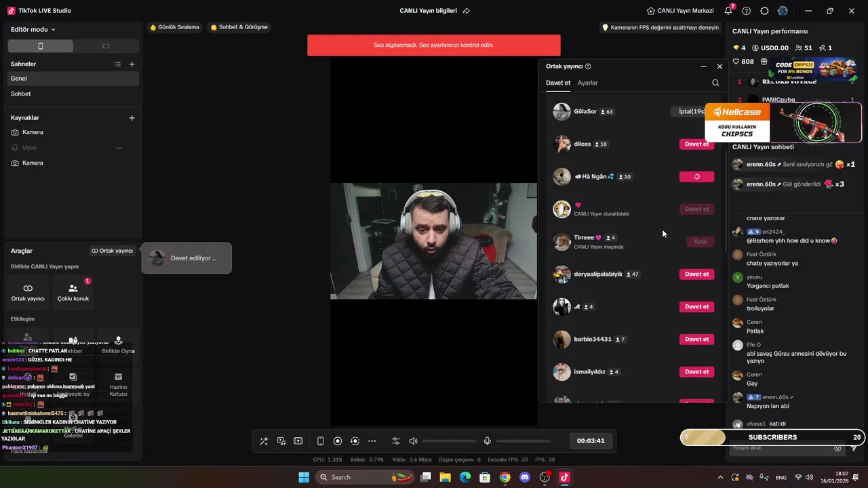
Task: Adjust the microphone volume slider
Action: [524, 441]
